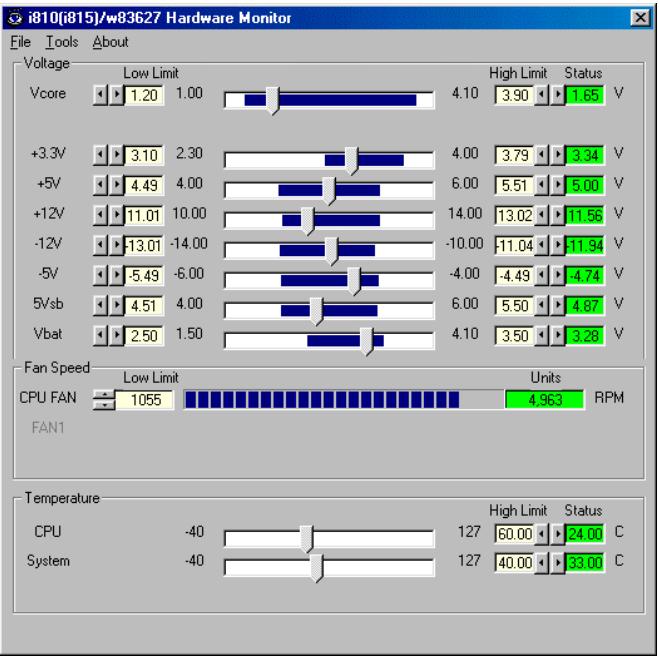Increase +3.3V low limit with right arrow
Screen dimensions: 659x656
[116, 155]
